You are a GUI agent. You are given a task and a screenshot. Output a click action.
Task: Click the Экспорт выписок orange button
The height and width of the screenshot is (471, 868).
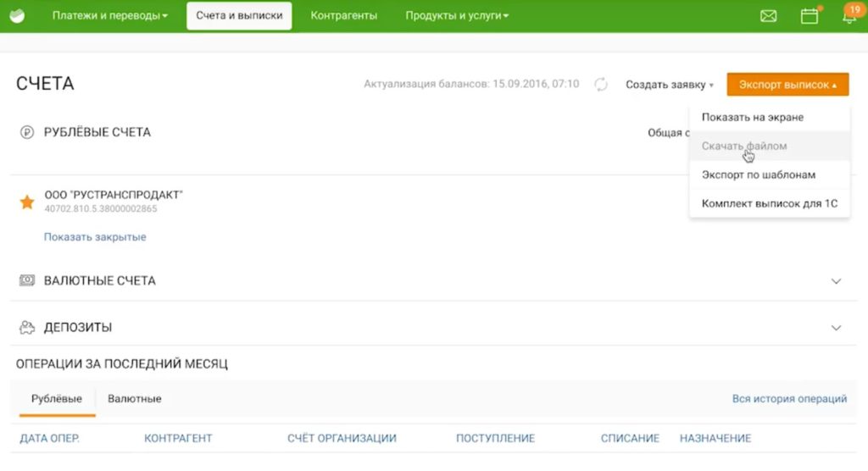coord(787,85)
